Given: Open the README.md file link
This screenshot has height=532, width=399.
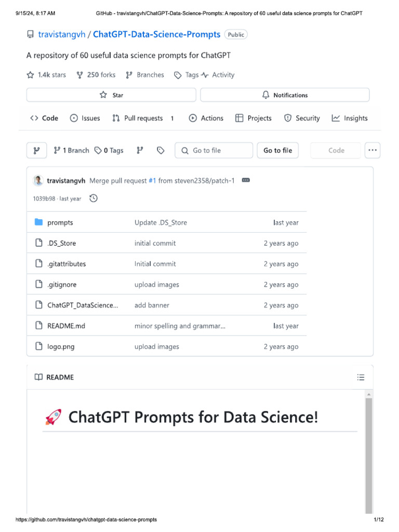Looking at the screenshot, I should 66,326.
